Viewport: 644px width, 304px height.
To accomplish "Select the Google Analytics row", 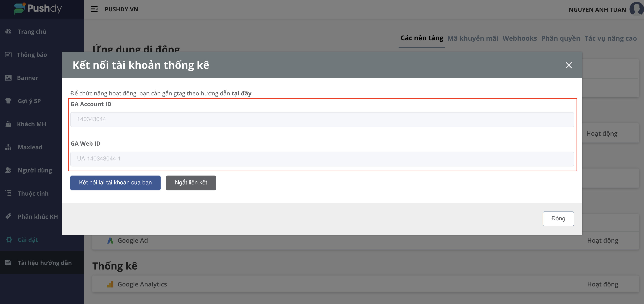I will (x=142, y=284).
